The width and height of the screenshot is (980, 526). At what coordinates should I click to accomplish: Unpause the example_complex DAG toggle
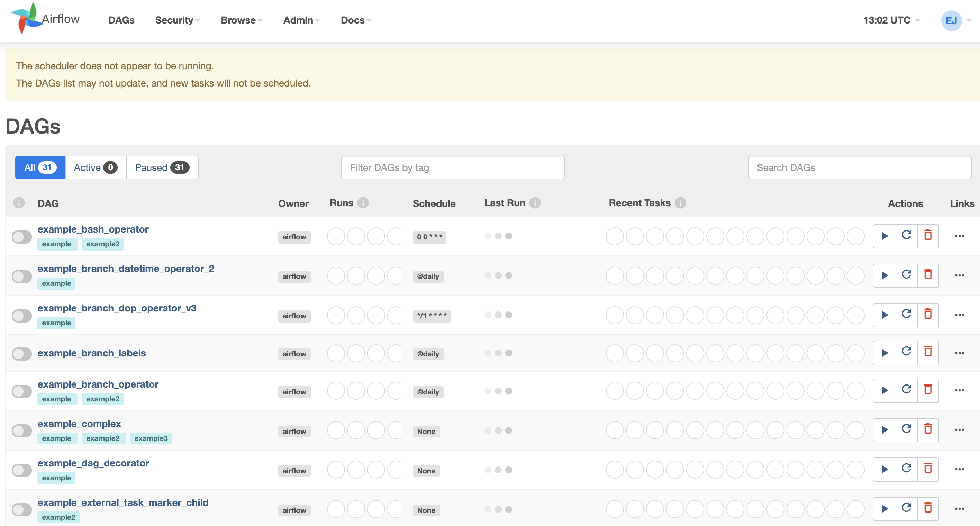(x=22, y=431)
